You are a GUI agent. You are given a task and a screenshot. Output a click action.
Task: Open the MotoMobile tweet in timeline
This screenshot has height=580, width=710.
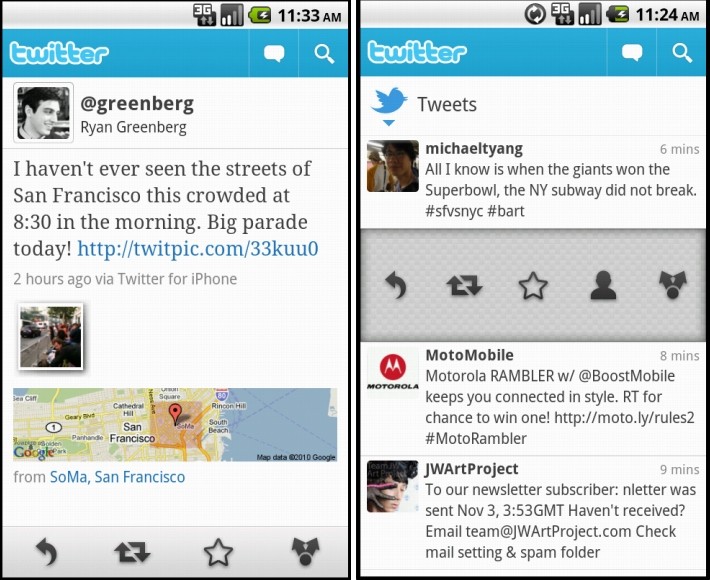tap(533, 398)
